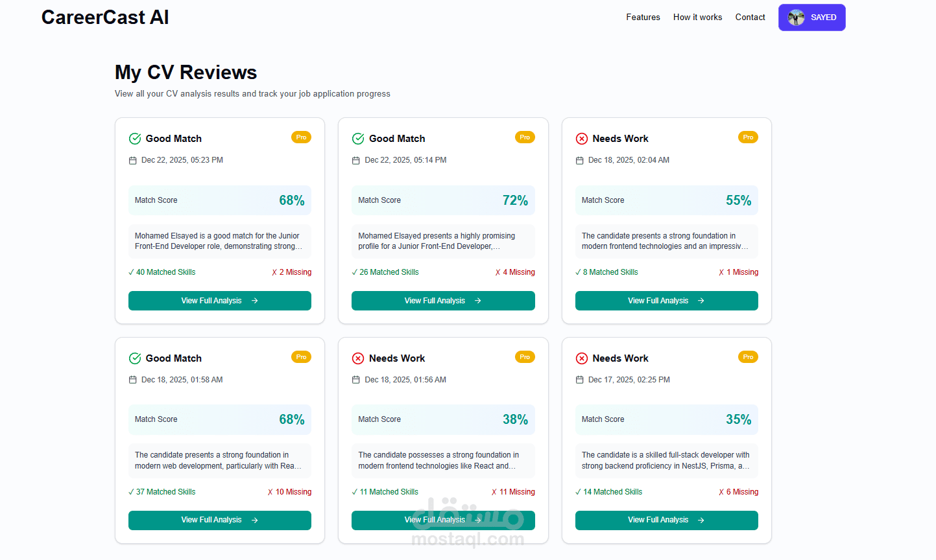Viewport: 936px width, 560px height.
Task: Click the green checkmark icon on 72% card
Action: point(358,139)
